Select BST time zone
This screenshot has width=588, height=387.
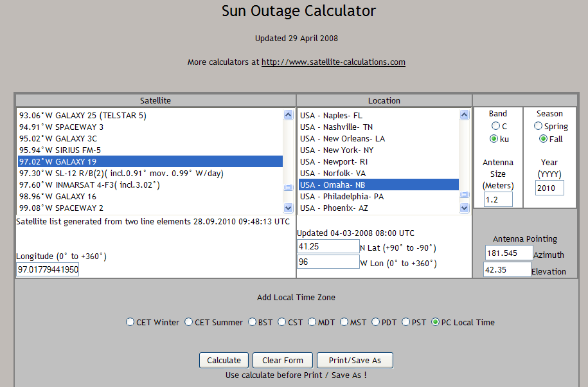[x=252, y=322]
